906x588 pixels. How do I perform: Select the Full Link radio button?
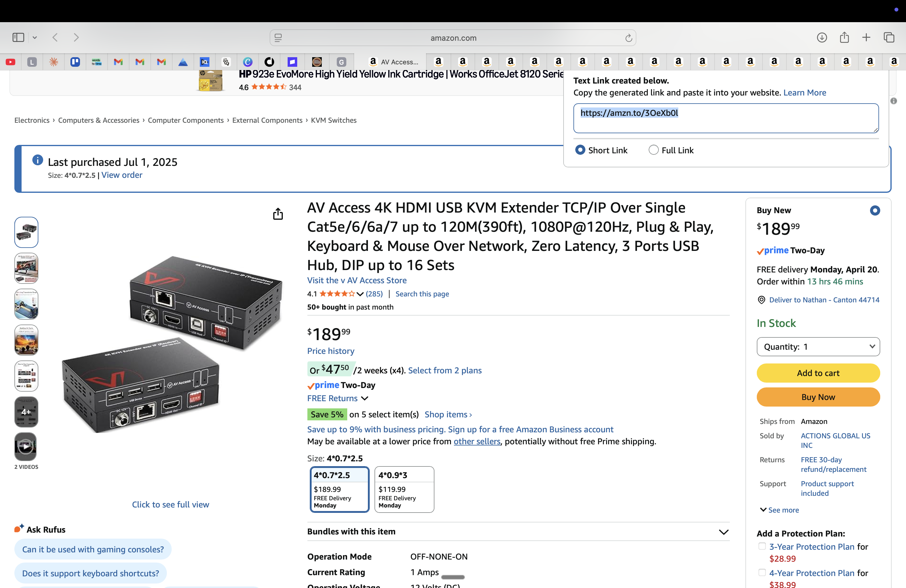pyautogui.click(x=653, y=150)
